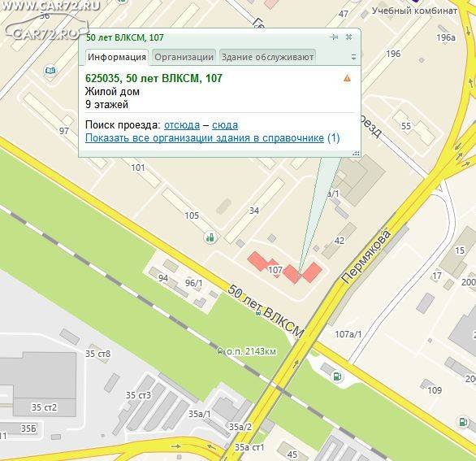Open Показать все организации здания в справочнике
The image size is (476, 461).
205,138
